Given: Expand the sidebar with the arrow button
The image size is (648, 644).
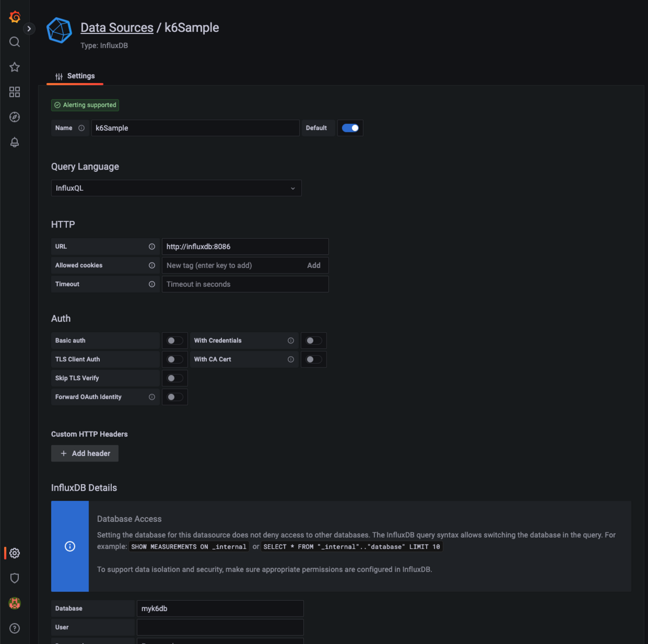Looking at the screenshot, I should click(x=29, y=29).
